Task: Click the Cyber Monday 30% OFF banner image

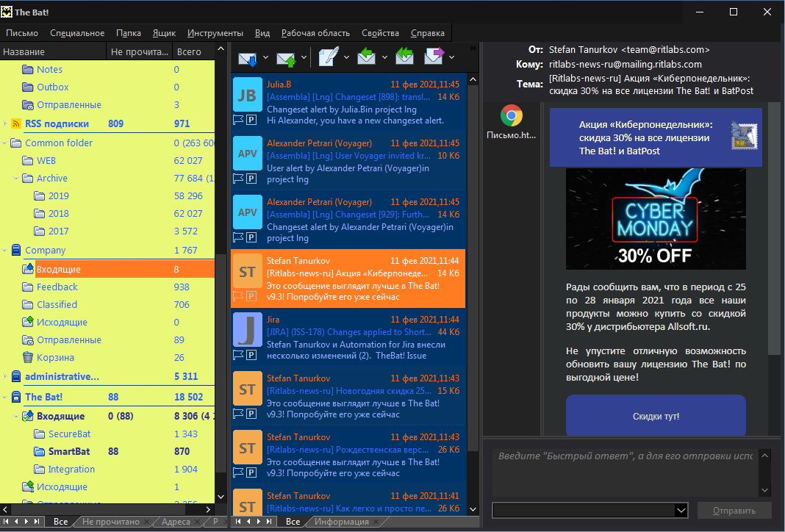Action: point(656,219)
